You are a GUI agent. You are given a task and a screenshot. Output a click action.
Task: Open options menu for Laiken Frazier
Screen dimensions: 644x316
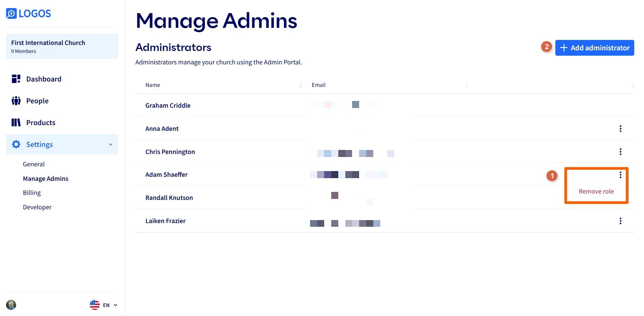tap(620, 221)
